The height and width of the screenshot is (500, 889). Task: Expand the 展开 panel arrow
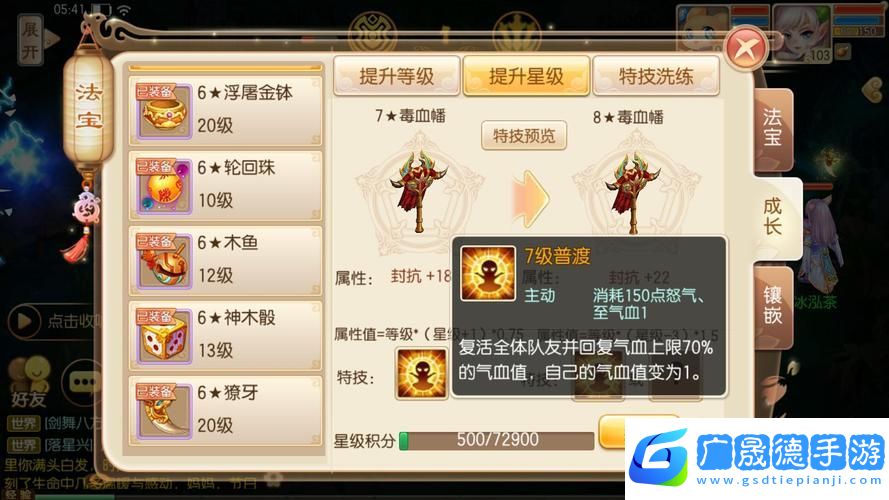click(37, 39)
